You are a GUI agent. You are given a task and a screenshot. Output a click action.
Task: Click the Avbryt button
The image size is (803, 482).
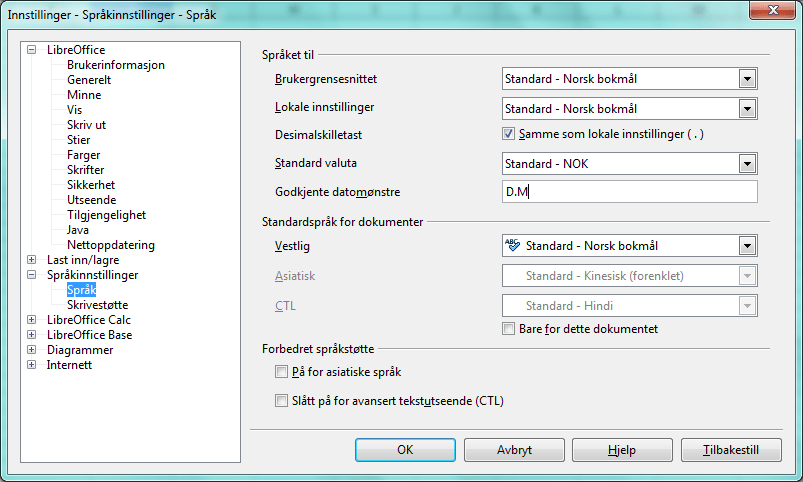click(x=514, y=450)
